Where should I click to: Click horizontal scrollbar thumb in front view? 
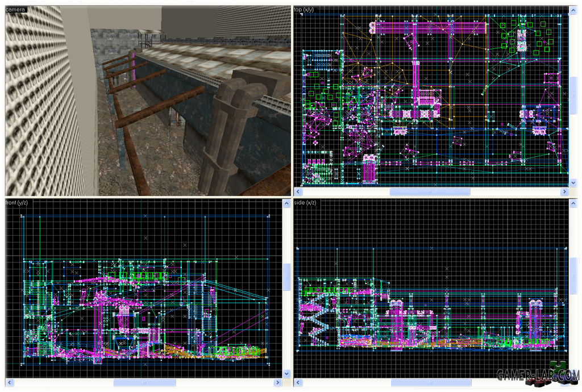pos(145,382)
